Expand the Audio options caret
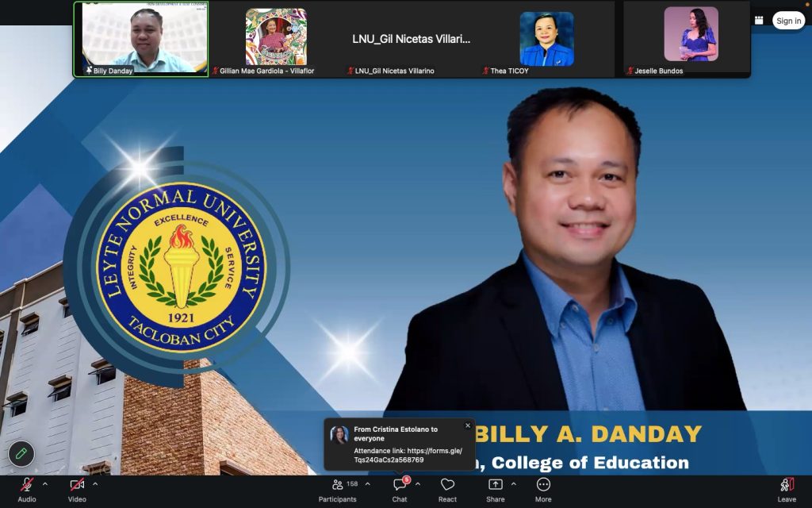Viewport: 812px width, 508px height. [45, 484]
